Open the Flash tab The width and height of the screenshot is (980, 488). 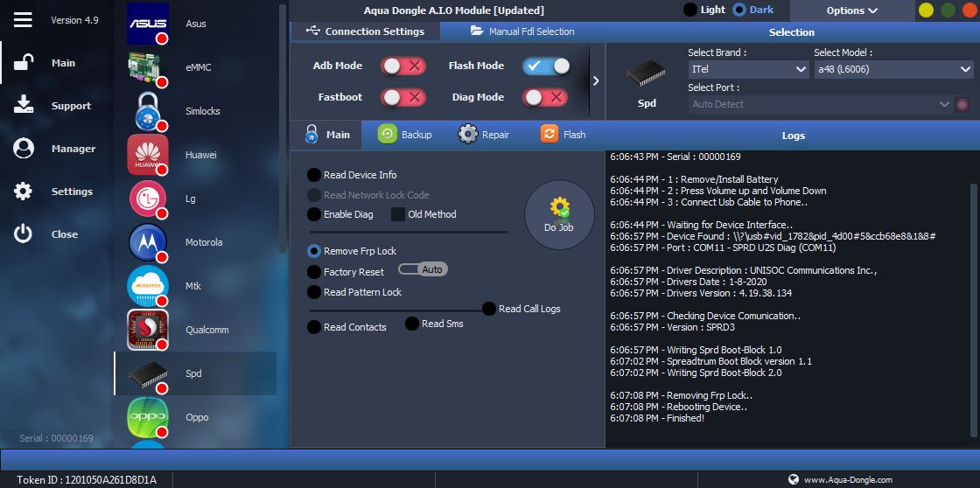click(563, 135)
